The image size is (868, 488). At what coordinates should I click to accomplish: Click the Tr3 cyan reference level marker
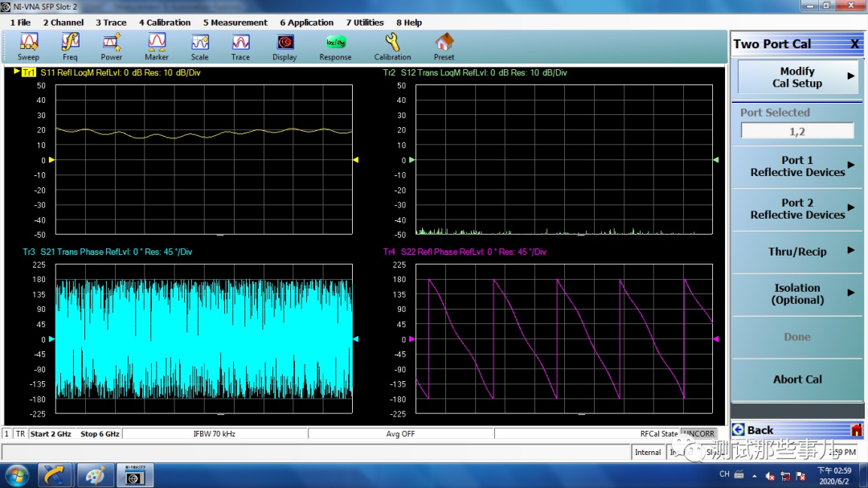(51, 338)
